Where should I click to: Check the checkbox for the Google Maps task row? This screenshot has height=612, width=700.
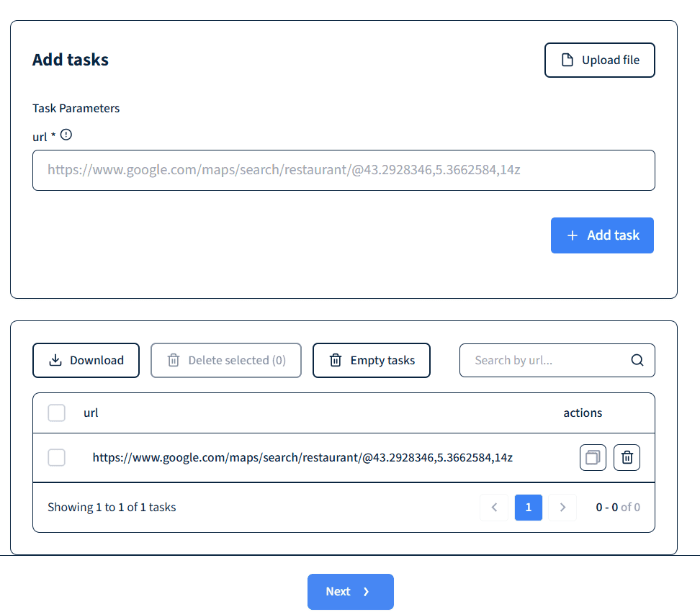click(x=56, y=457)
